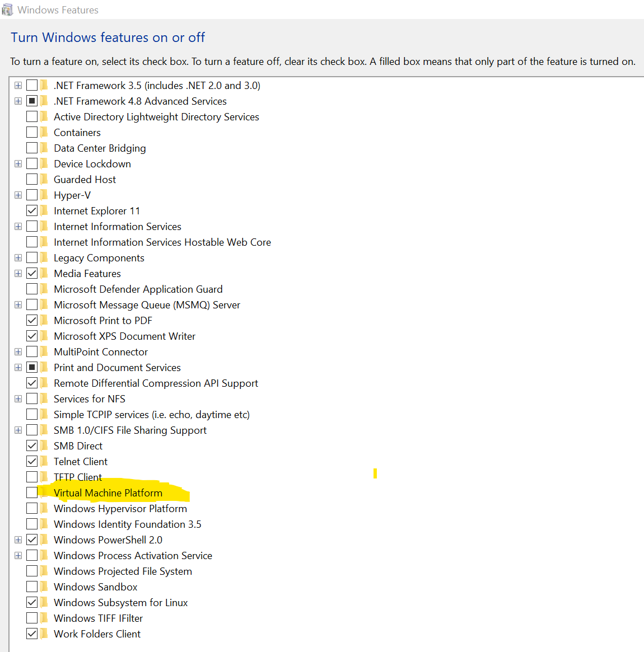
Task: Click the Windows Features title bar icon
Action: (x=7, y=10)
